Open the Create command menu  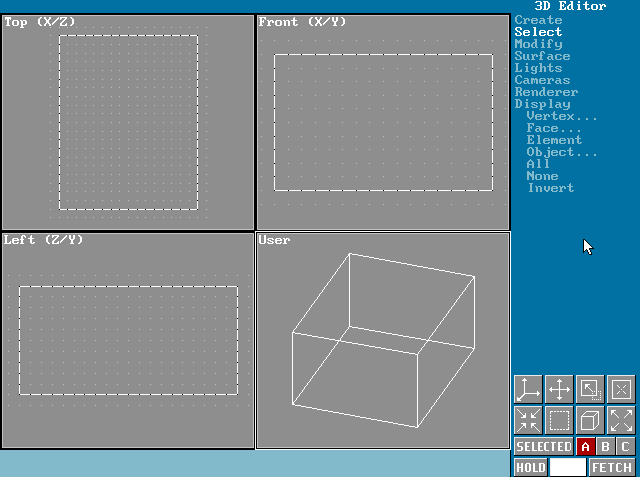tap(538, 20)
